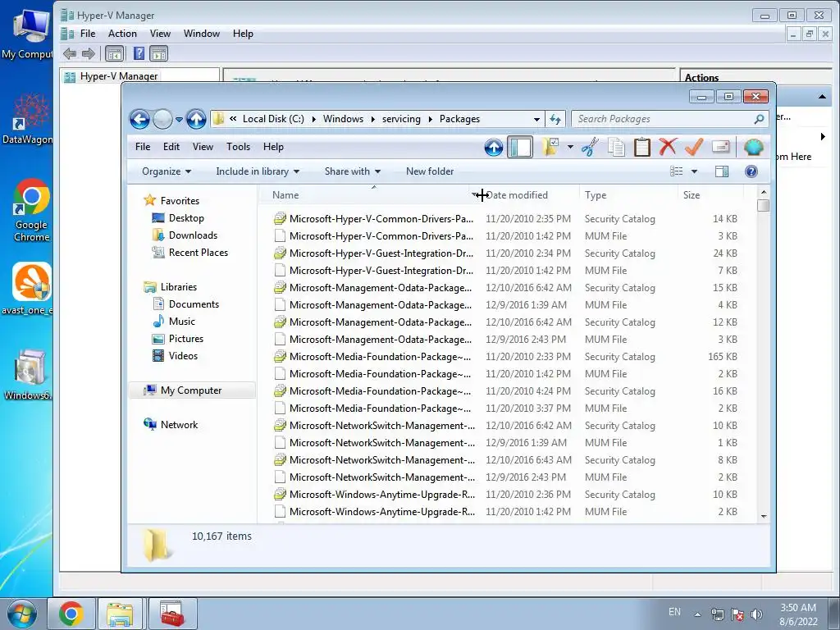Click the red toolbox taskbar icon
Viewport: 840px width, 630px height.
tap(172, 614)
